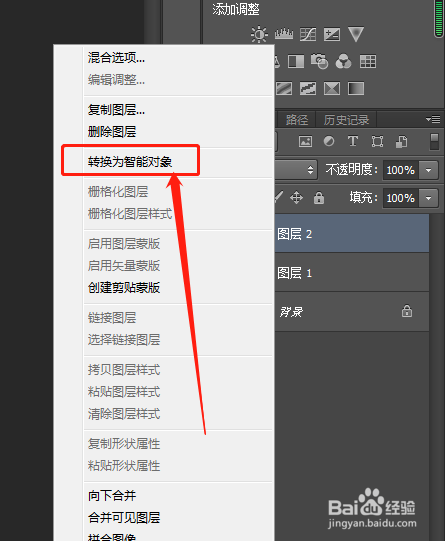
Task: Open the blend mode dropdown
Action: point(296,170)
